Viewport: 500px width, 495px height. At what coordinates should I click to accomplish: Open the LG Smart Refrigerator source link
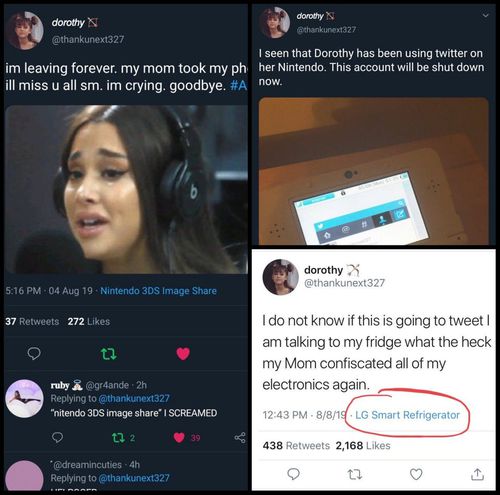[x=407, y=415]
